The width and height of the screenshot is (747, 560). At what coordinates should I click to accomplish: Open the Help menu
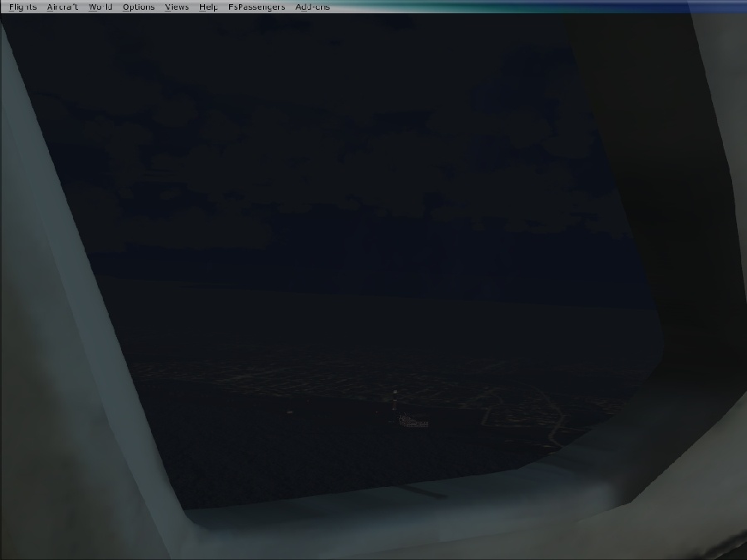point(208,7)
